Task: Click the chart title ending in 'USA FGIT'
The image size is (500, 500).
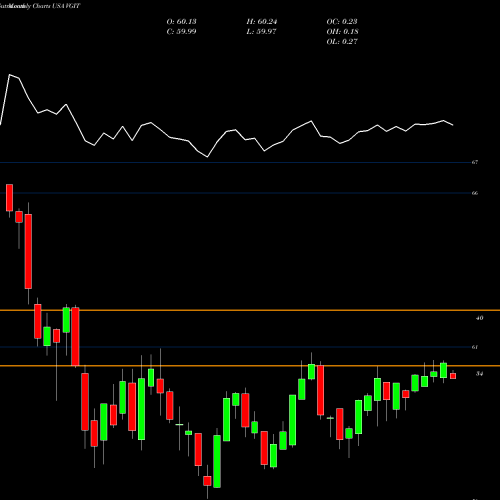Action: pos(40,6)
